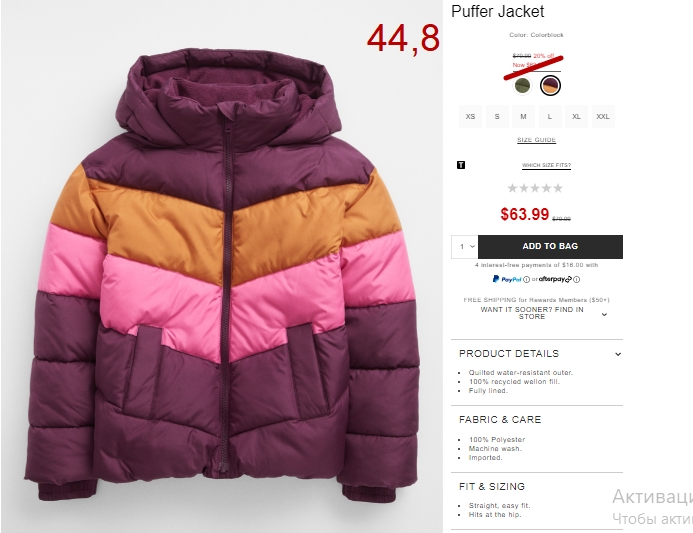Select size XS

coord(470,117)
